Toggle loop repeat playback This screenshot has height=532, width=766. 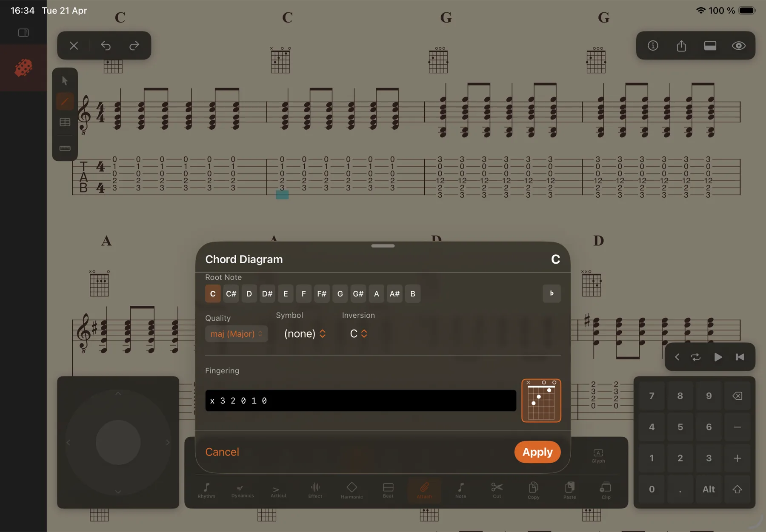coord(696,357)
